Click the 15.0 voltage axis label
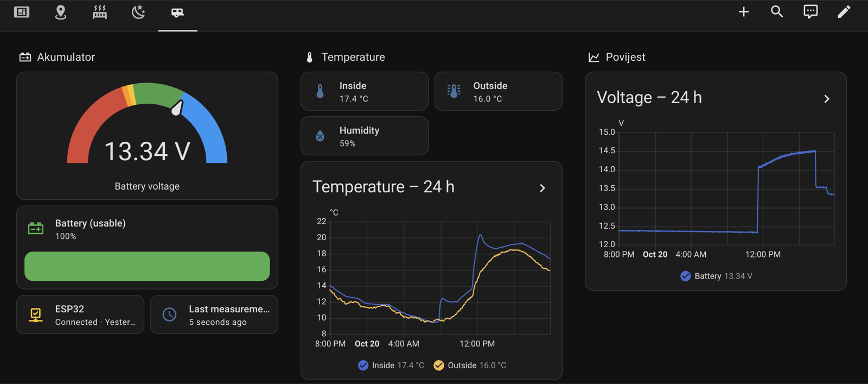Viewport: 868px width, 384px height. pyautogui.click(x=607, y=132)
